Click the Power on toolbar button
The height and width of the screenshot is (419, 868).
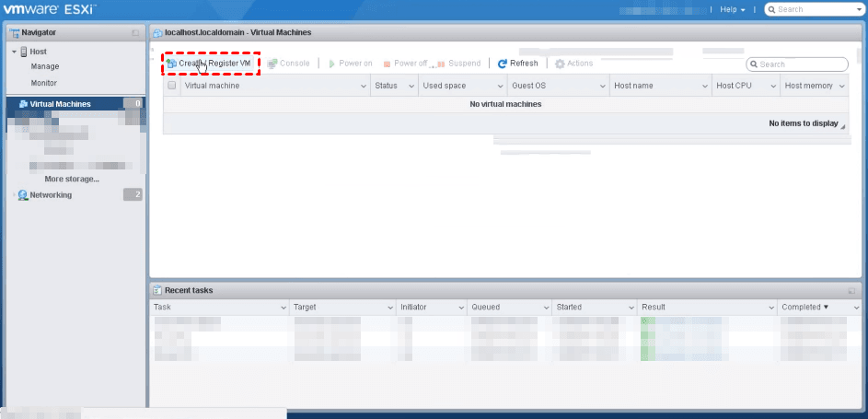point(350,64)
